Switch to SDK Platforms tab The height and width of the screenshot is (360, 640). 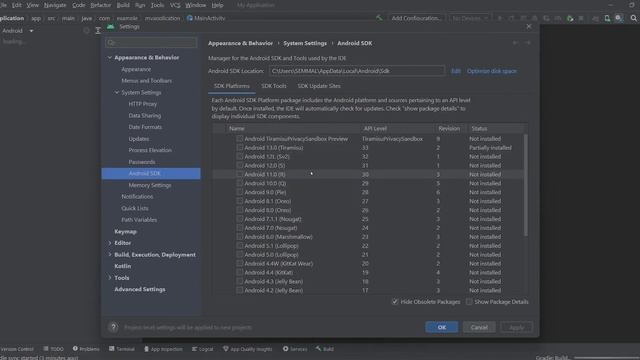pos(231,86)
